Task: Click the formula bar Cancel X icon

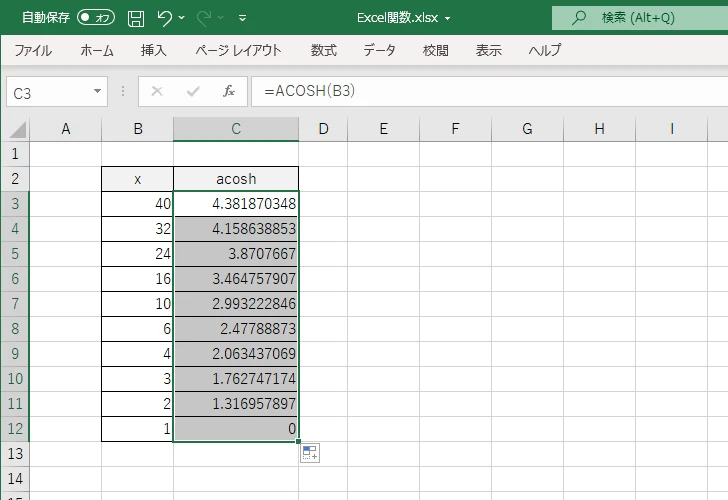Action: [157, 91]
